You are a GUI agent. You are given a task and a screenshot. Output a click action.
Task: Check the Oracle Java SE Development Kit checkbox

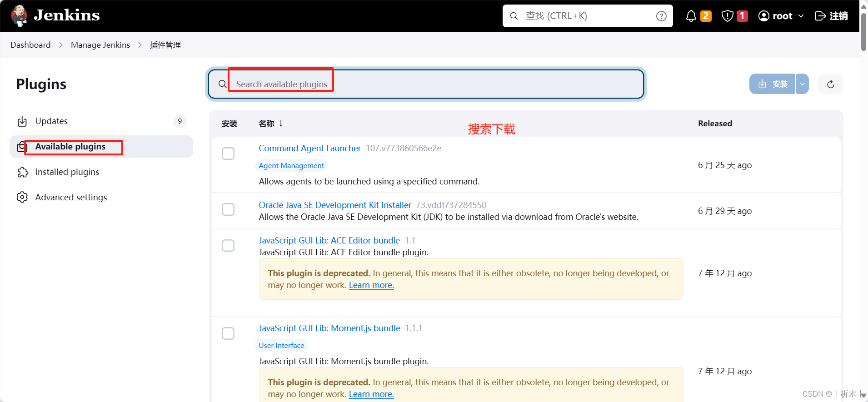coord(228,209)
